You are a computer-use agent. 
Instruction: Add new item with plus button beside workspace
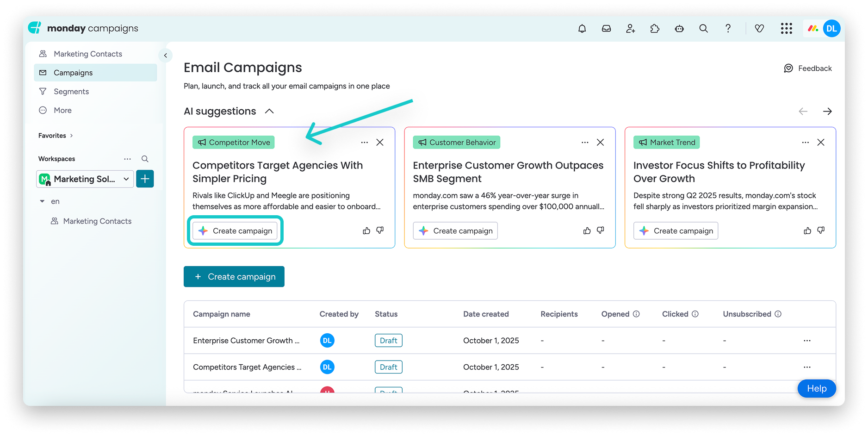click(x=145, y=179)
